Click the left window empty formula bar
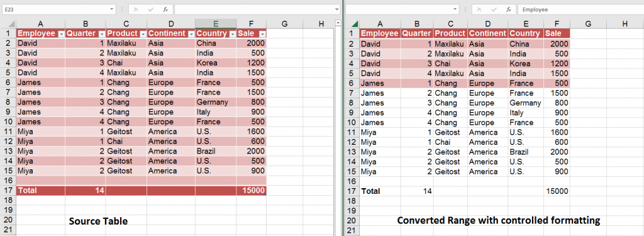The height and width of the screenshot is (236, 644). [254, 9]
